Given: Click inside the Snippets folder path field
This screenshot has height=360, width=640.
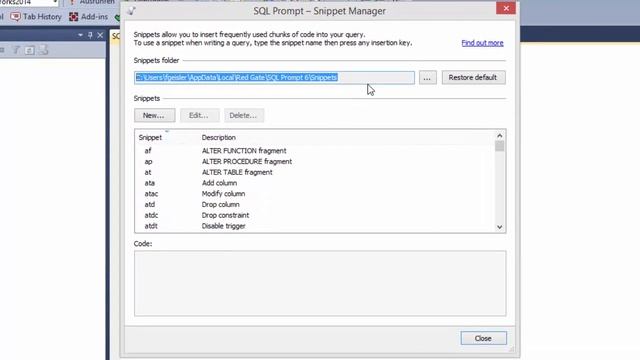Looking at the screenshot, I should 274,78.
